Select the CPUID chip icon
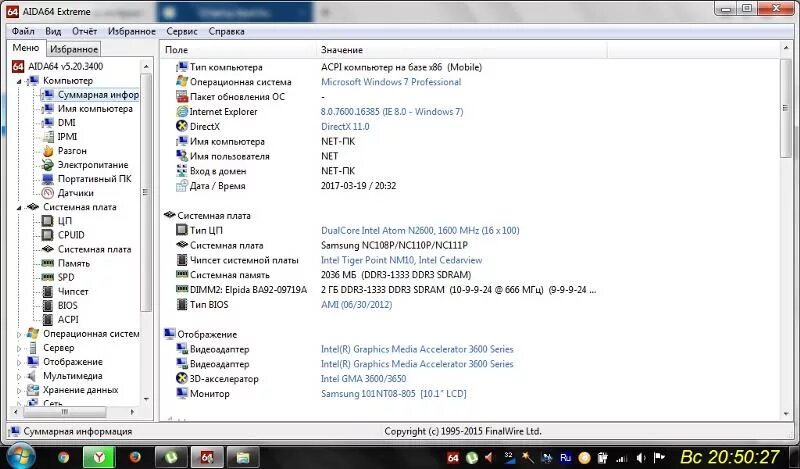This screenshot has width=800, height=469. click(x=47, y=235)
